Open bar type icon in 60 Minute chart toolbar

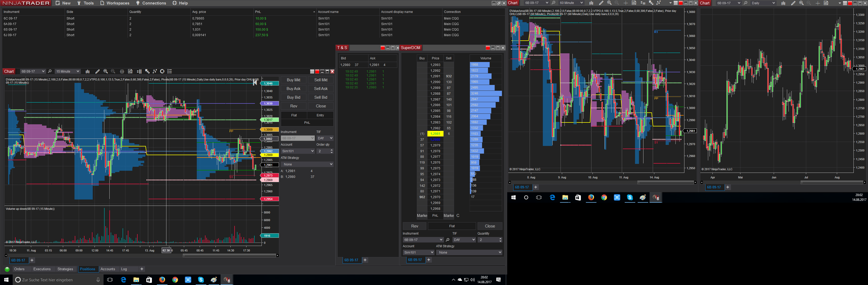[591, 3]
